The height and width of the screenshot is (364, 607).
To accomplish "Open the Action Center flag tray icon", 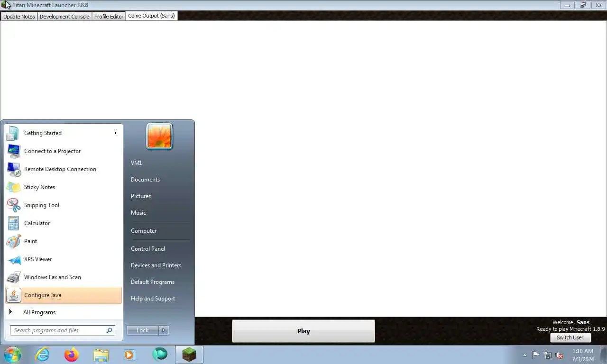I will tap(536, 355).
